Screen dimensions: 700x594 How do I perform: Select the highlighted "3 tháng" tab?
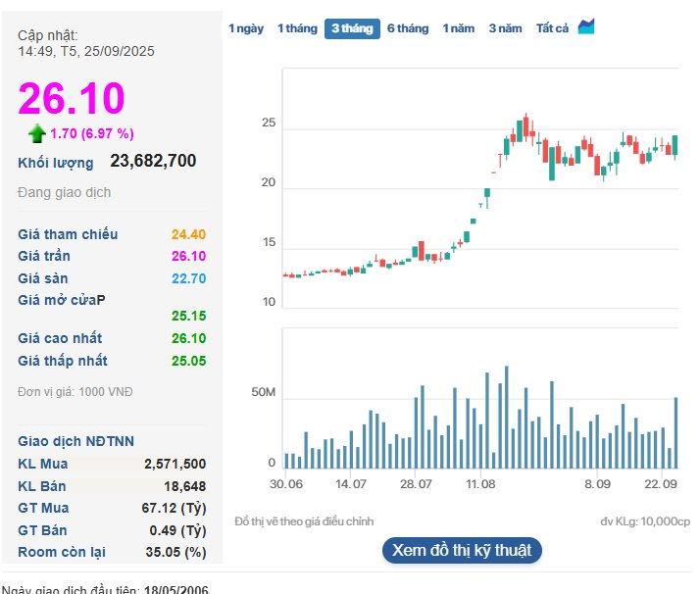point(352,28)
